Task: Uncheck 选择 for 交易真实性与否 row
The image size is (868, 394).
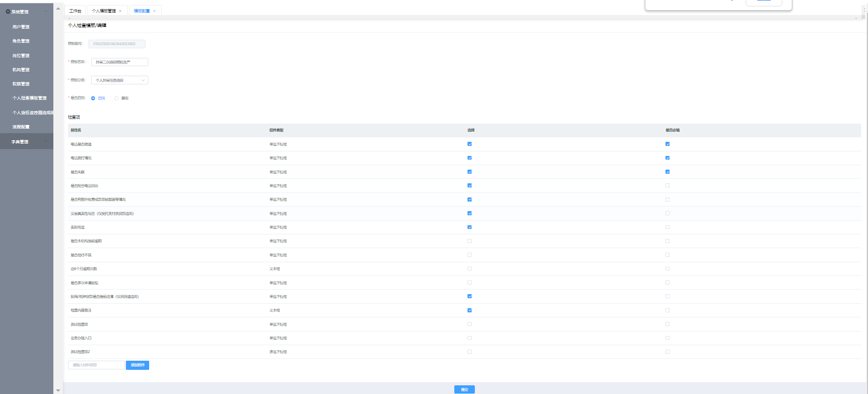Action: (x=469, y=213)
